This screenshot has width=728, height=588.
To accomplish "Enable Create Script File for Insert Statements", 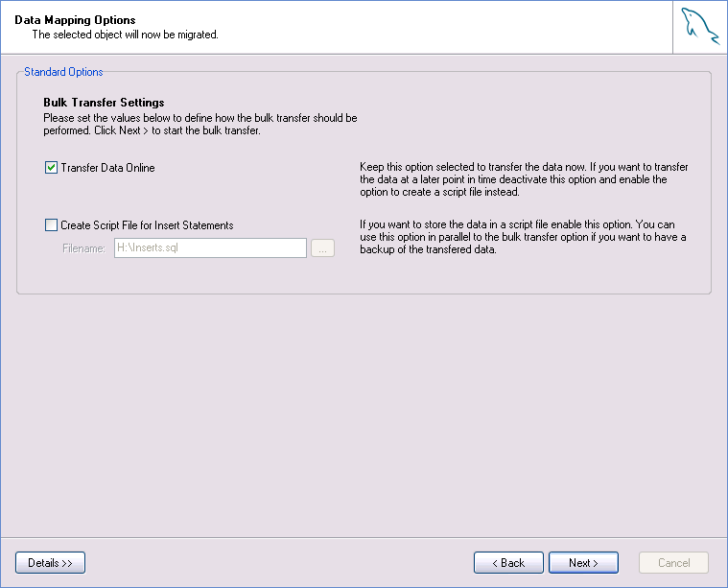I will [x=51, y=225].
